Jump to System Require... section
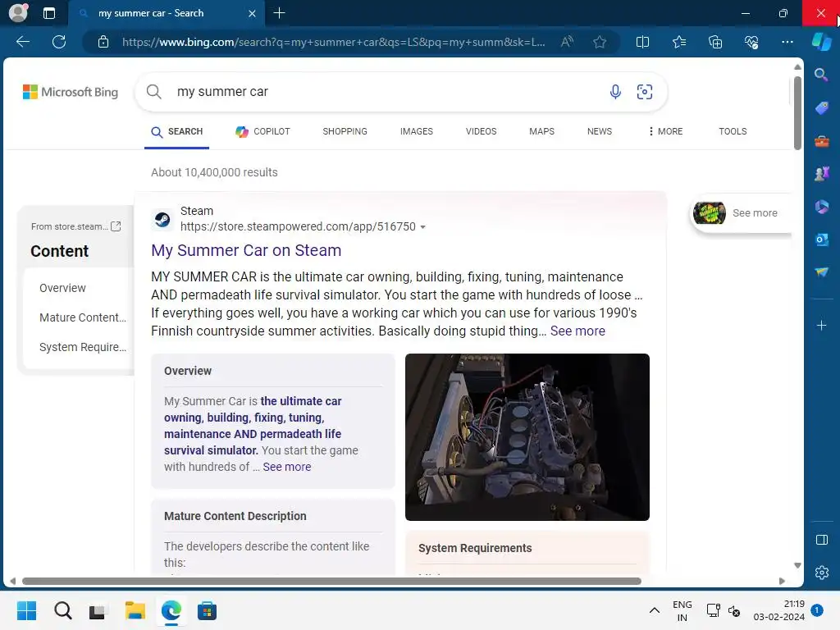Screen dimensions: 840x630 click(83, 347)
